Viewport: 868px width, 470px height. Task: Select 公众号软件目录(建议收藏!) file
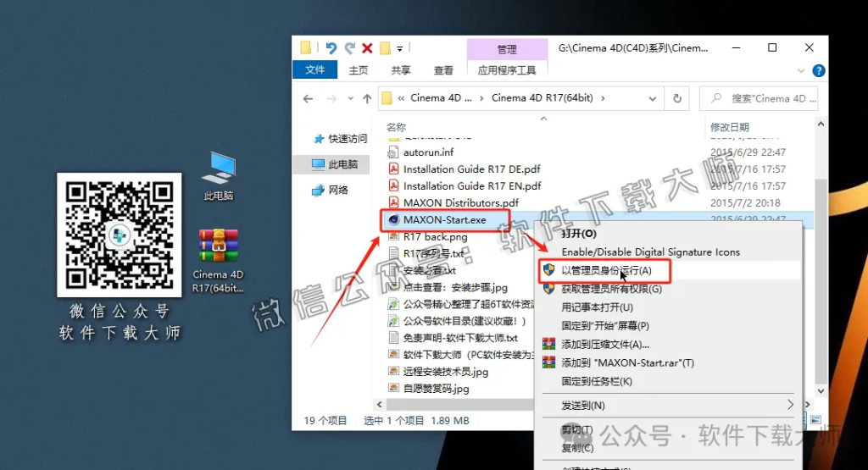coord(464,321)
